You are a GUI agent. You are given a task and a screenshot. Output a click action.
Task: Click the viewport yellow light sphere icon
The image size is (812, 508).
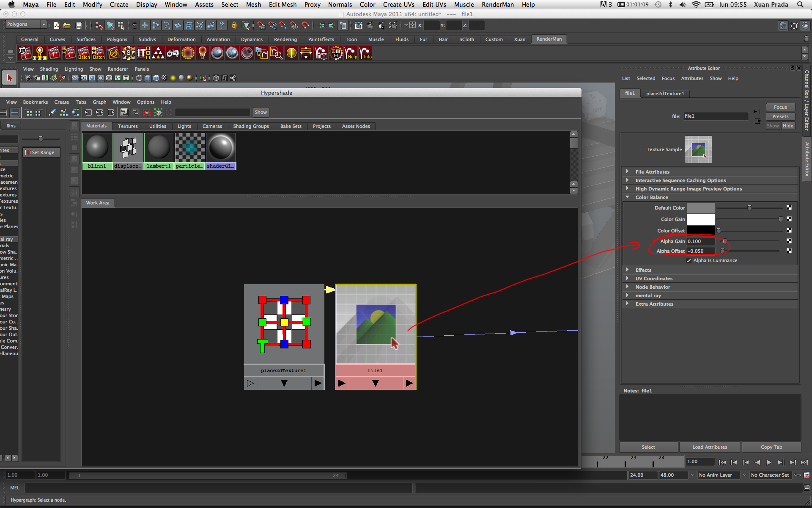click(x=173, y=78)
